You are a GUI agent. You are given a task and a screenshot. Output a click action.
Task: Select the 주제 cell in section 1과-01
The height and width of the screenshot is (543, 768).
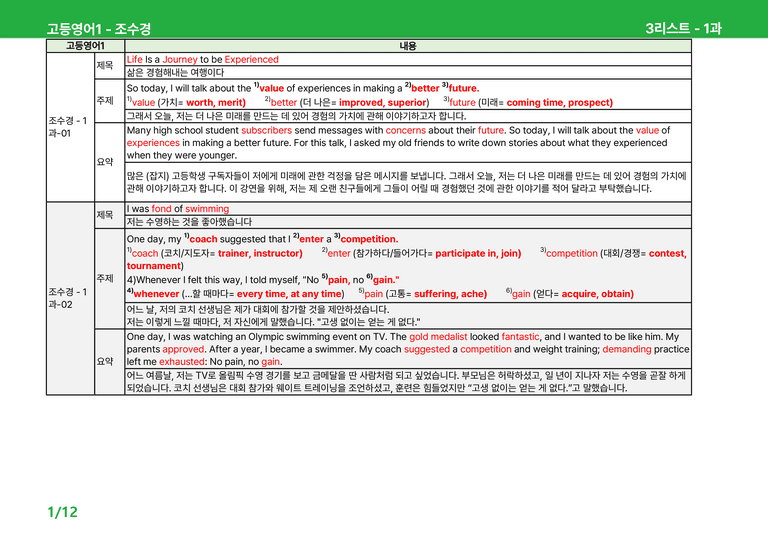coord(109,101)
